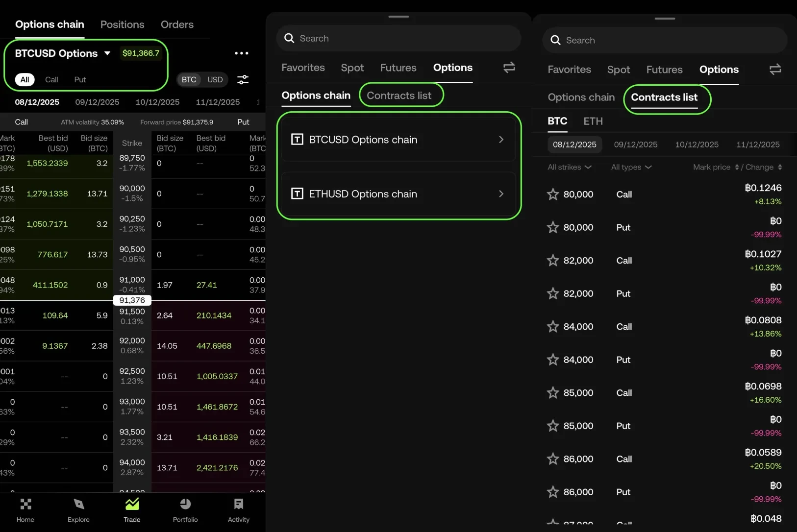Select the ETH tab in contracts list
Screen dimensions: 797x532
(x=593, y=121)
